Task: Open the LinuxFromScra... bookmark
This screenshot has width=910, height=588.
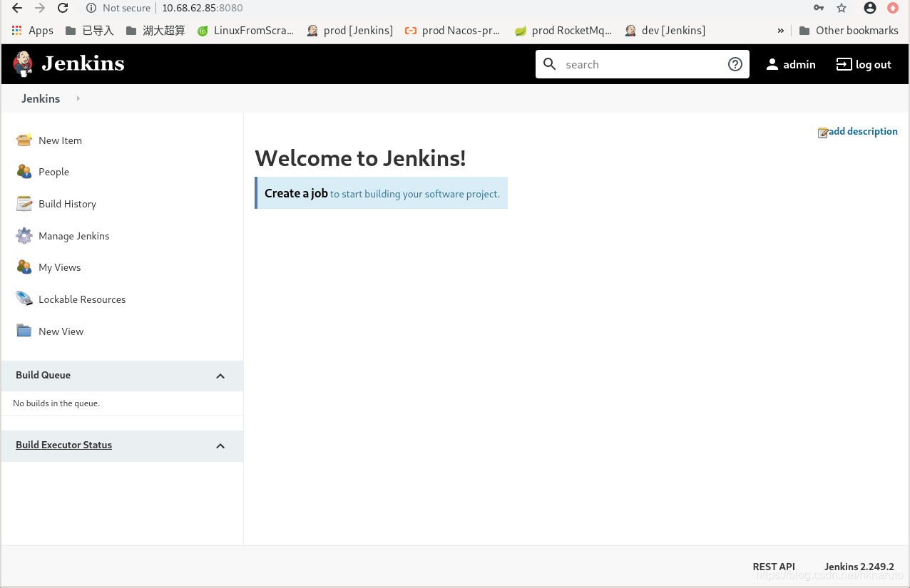Action: tap(246, 30)
